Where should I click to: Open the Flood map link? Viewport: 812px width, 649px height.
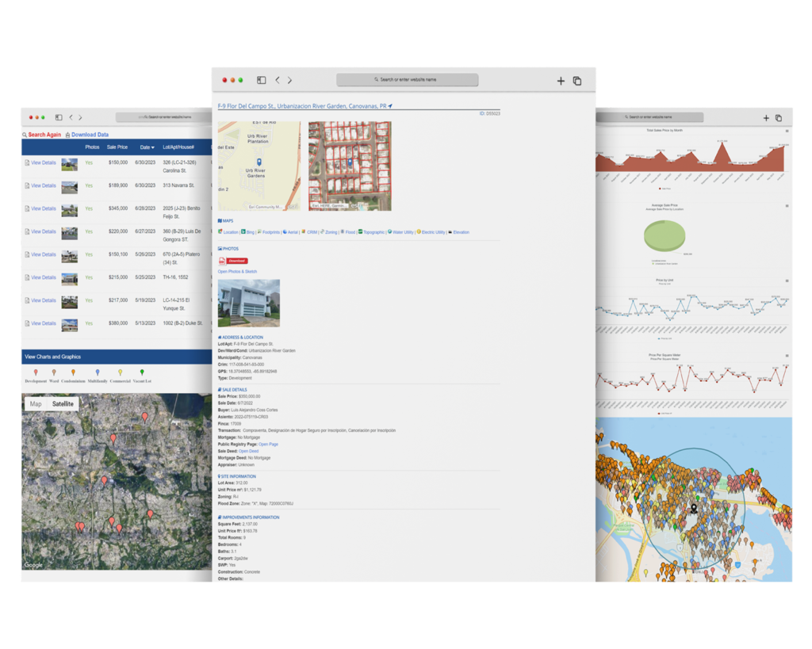tap(350, 232)
